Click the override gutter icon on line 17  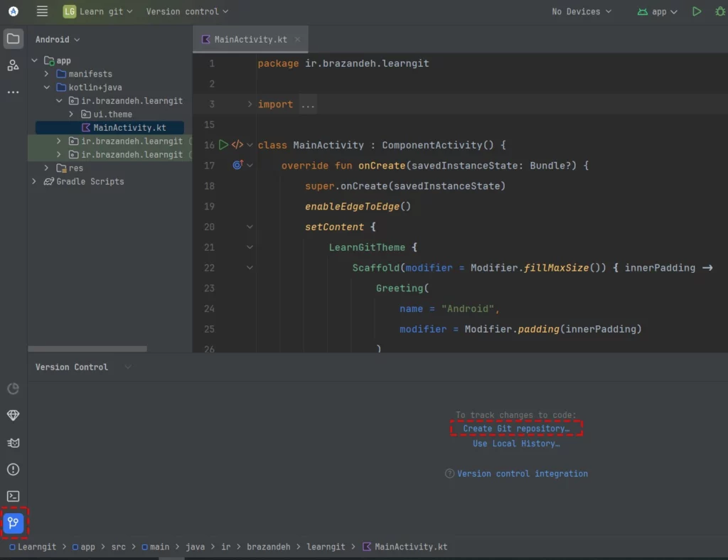237,165
